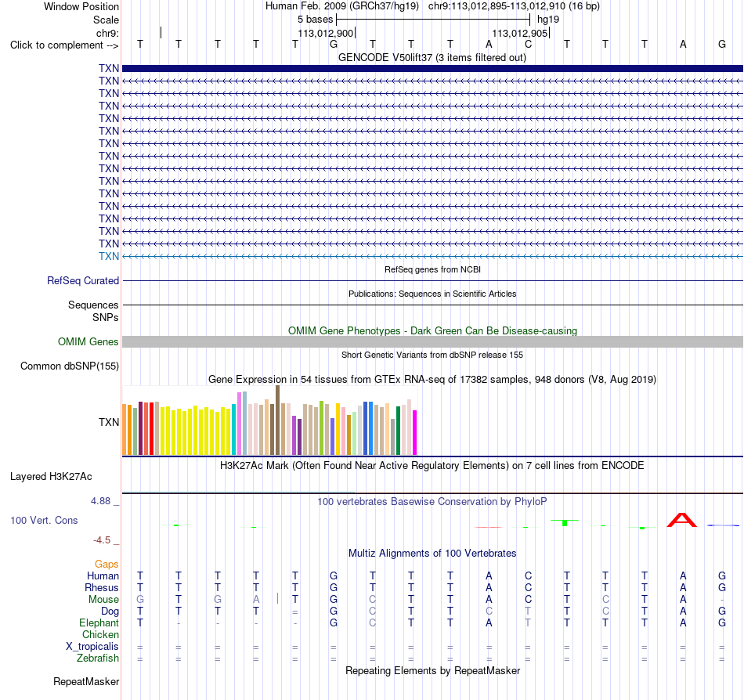This screenshot has height=700, width=744.
Task: Click Short Genetic Variants from dbSNP release 155
Action: click(432, 355)
